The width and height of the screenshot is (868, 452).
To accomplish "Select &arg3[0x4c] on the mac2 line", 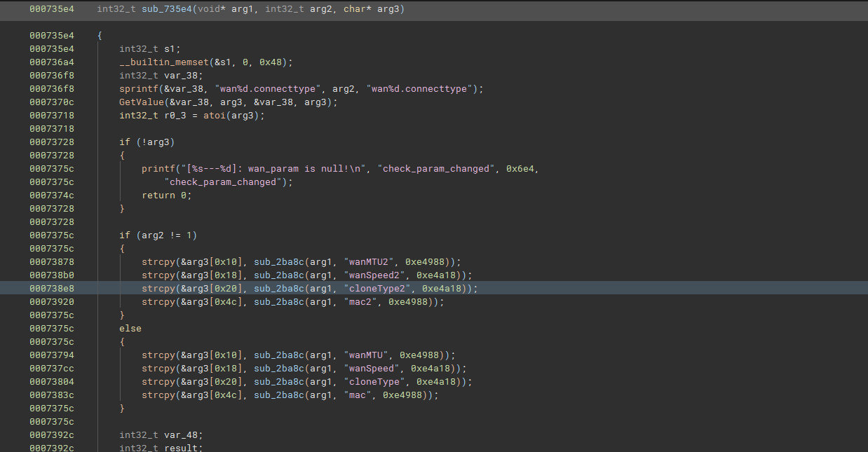I will pos(212,301).
